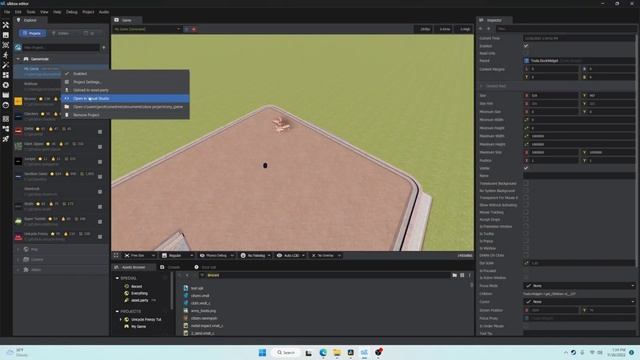Click the asset browser back navigation arrow
The image size is (640, 360).
coord(180,276)
